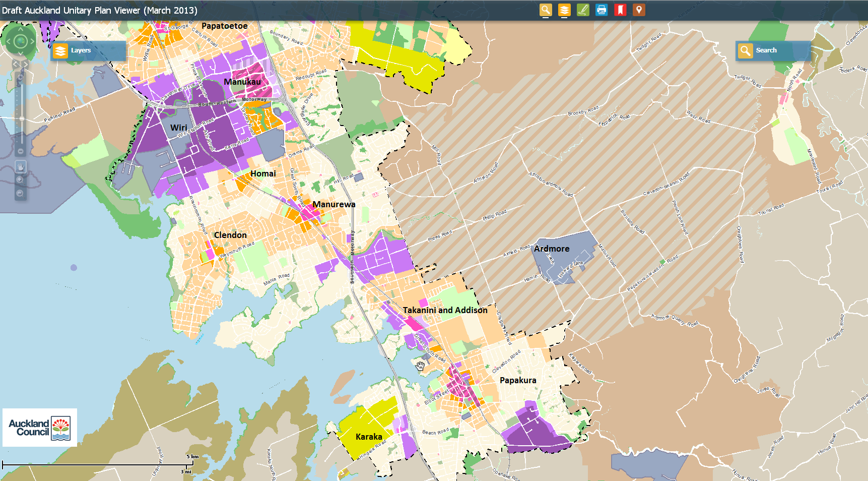
Task: Click the brown location pin icon
Action: click(x=639, y=10)
